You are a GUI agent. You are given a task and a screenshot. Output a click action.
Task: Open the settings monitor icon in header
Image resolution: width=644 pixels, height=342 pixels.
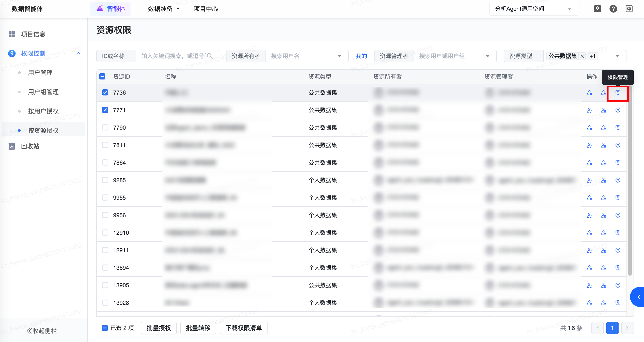tap(597, 9)
